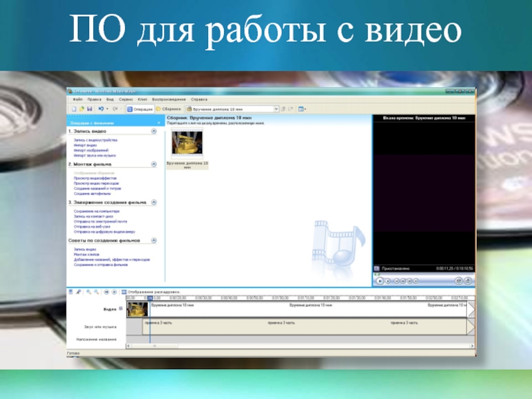Image resolution: width=532 pixels, height=399 pixels.
Task: Click the Импорт видео link
Action: (x=85, y=146)
